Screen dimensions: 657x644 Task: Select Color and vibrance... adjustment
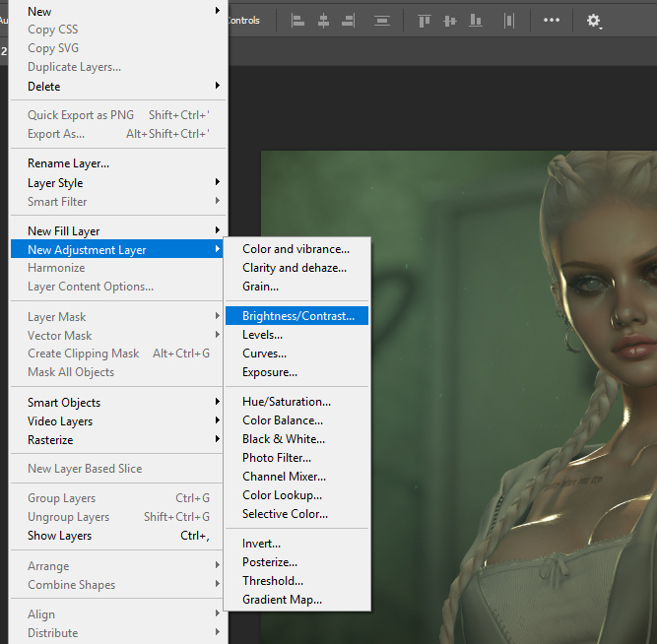(296, 249)
